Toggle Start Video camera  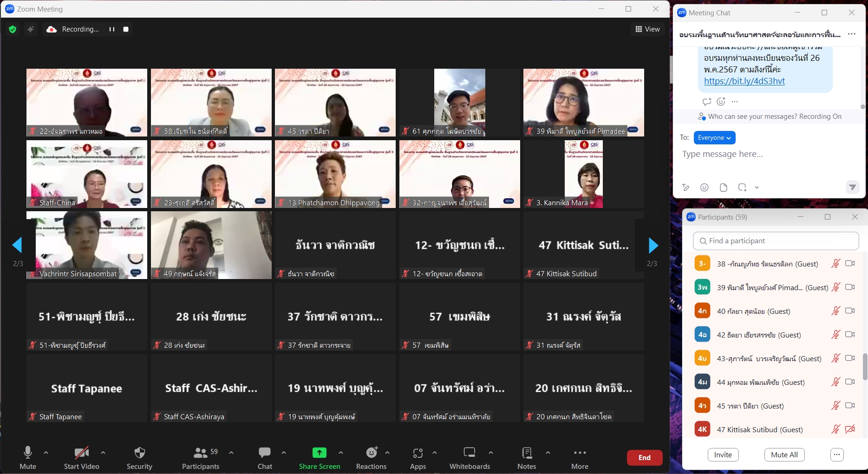pos(82,457)
